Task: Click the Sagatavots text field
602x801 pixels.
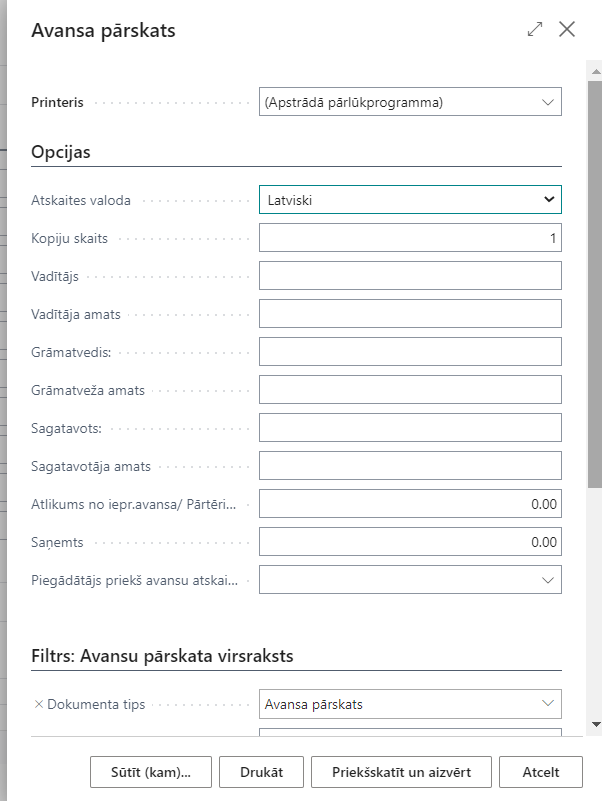Action: pyautogui.click(x=410, y=428)
